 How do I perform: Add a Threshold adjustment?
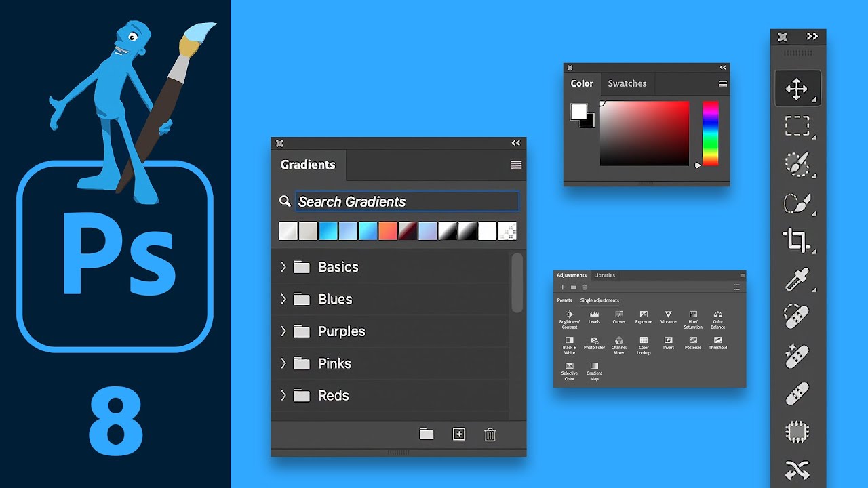click(x=718, y=343)
